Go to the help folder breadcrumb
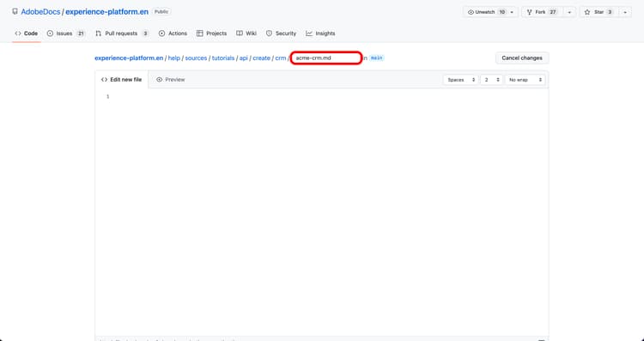 [174, 58]
